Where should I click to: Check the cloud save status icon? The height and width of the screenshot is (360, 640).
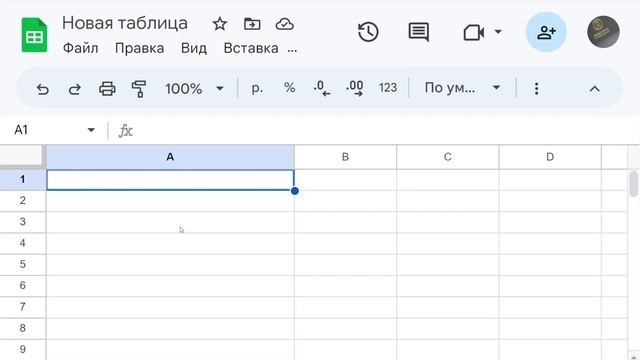tap(284, 24)
